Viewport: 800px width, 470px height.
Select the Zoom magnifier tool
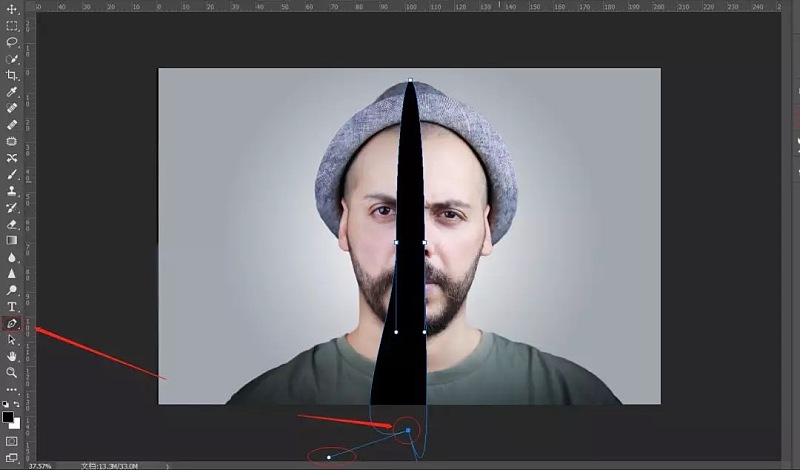(x=11, y=373)
